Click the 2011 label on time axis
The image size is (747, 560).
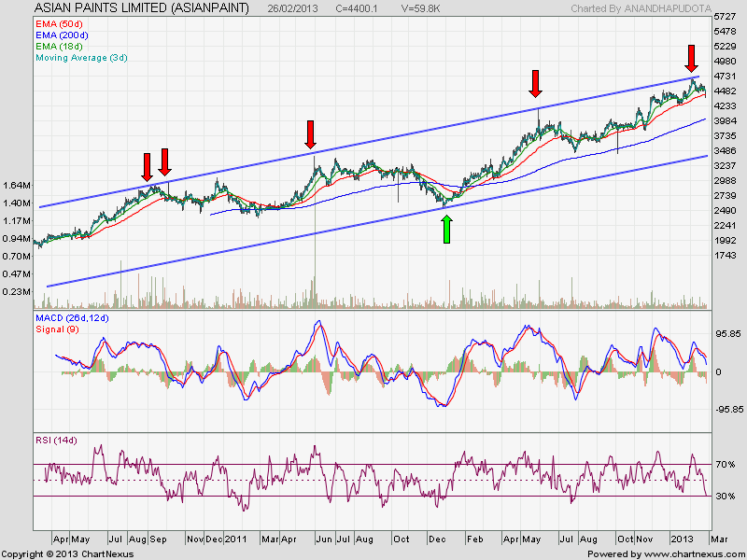tap(235, 539)
